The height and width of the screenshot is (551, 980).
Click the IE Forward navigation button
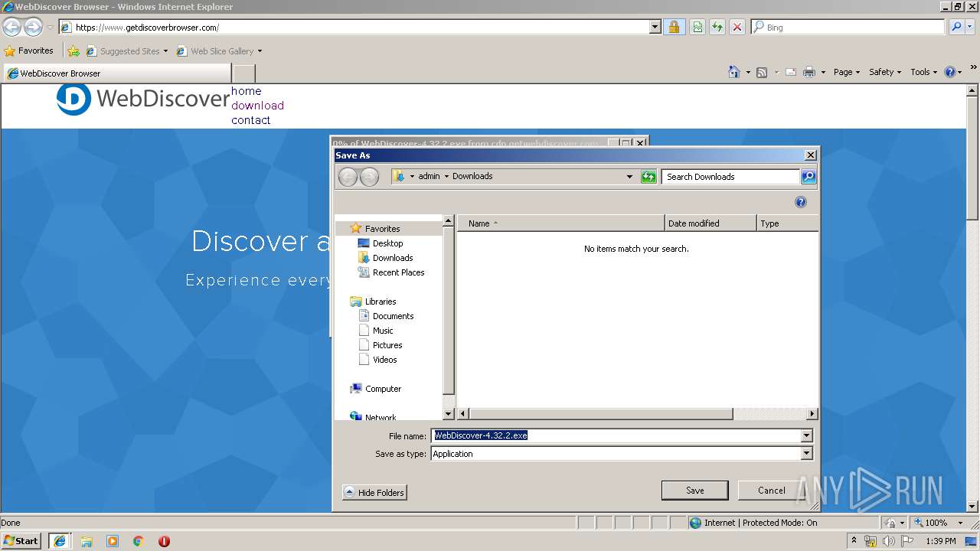33,28
